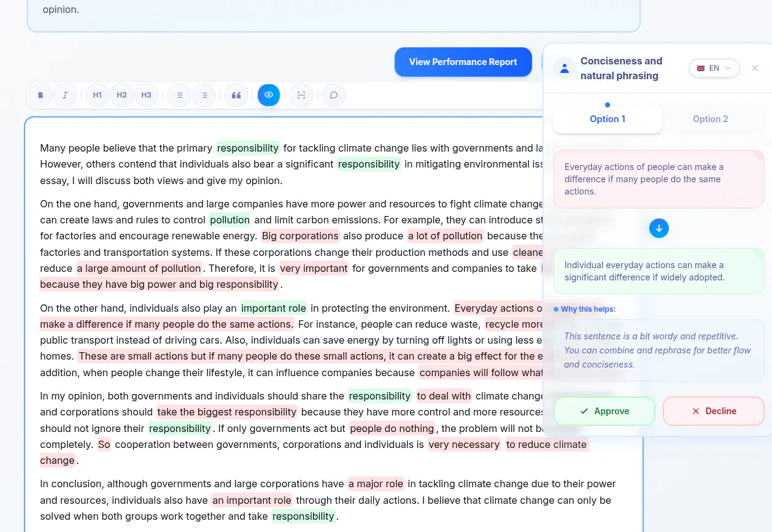Click the highlighted phrase 'very important'
The height and width of the screenshot is (532, 772).
[x=314, y=268]
